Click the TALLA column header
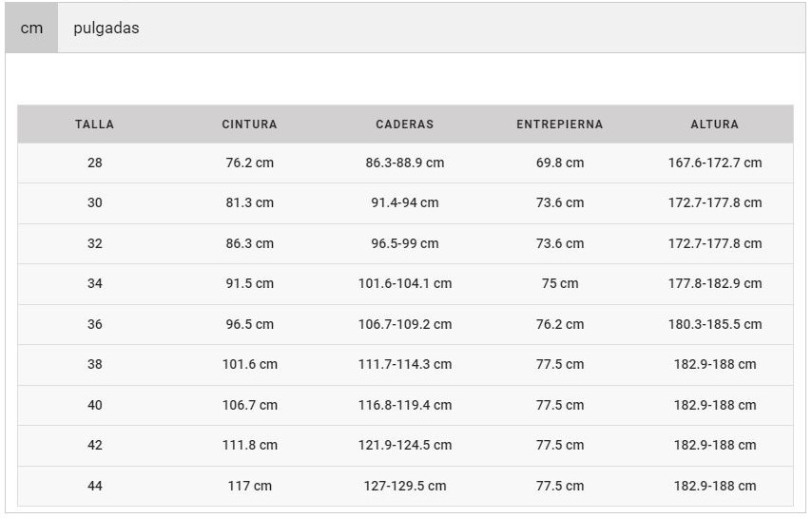The width and height of the screenshot is (812, 518). pyautogui.click(x=94, y=125)
